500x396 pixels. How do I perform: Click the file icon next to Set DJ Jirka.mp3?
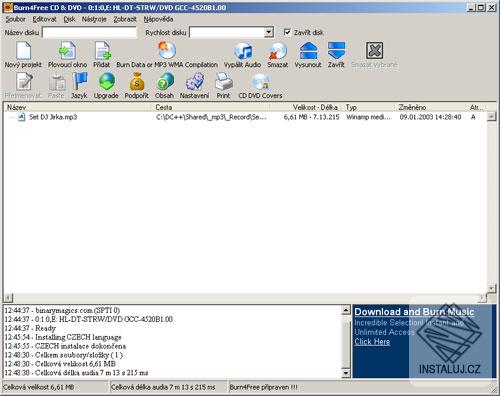(22, 117)
